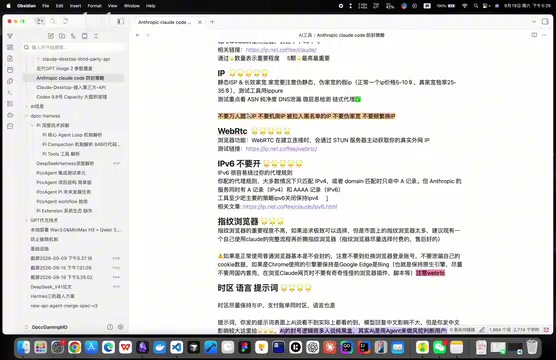
Task: Click the file explorer search field
Action: pos(74,47)
